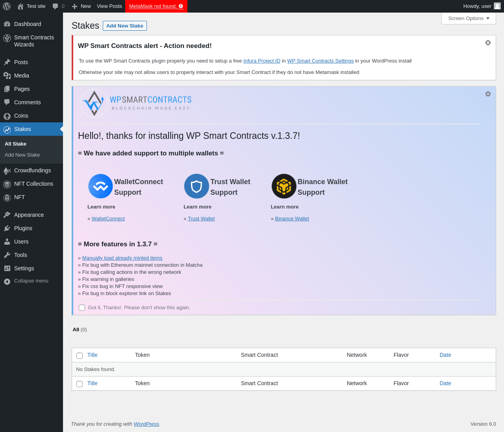Dismiss the WP Smart Contracts welcome panel
This screenshot has height=432, width=504.
pos(488,94)
